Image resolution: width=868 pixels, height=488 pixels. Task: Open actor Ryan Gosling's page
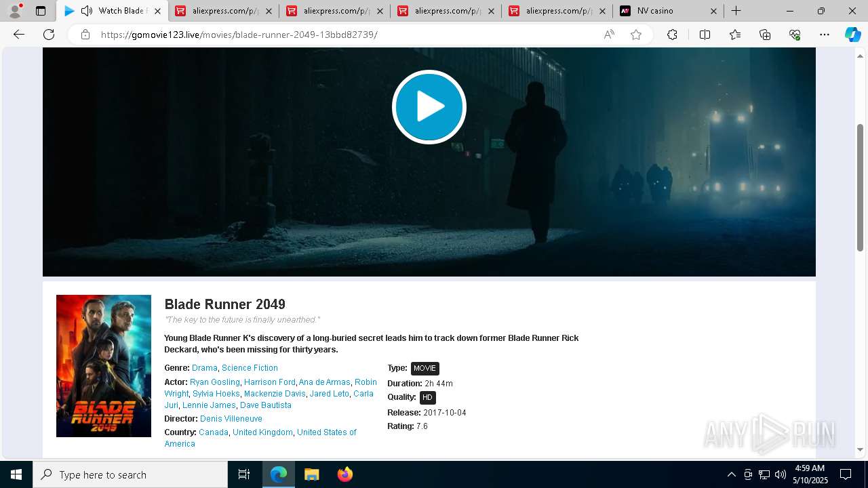click(x=215, y=382)
